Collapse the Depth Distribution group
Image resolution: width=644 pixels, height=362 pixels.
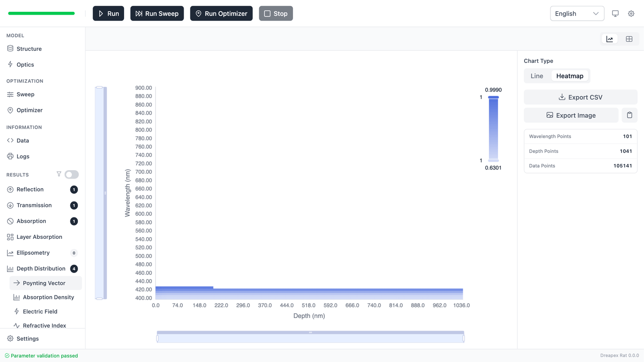point(41,269)
